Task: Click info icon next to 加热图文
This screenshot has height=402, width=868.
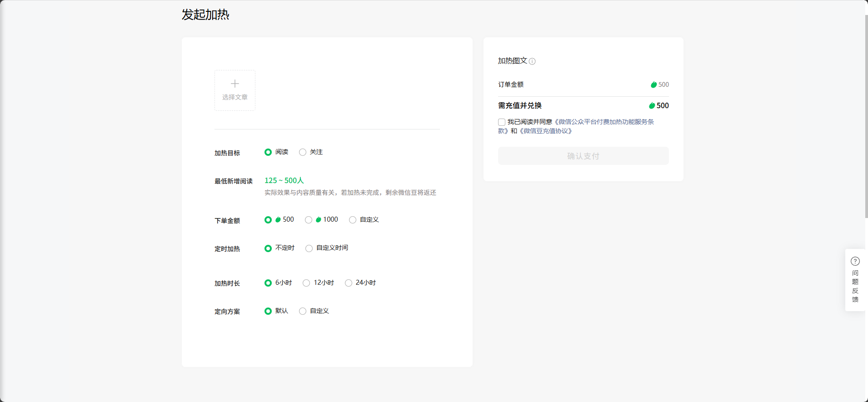Action: [532, 61]
